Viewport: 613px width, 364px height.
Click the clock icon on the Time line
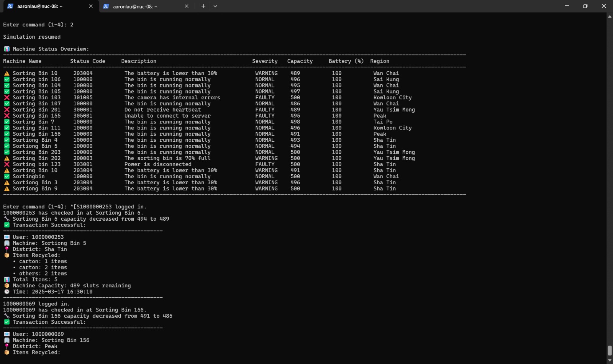(x=7, y=292)
